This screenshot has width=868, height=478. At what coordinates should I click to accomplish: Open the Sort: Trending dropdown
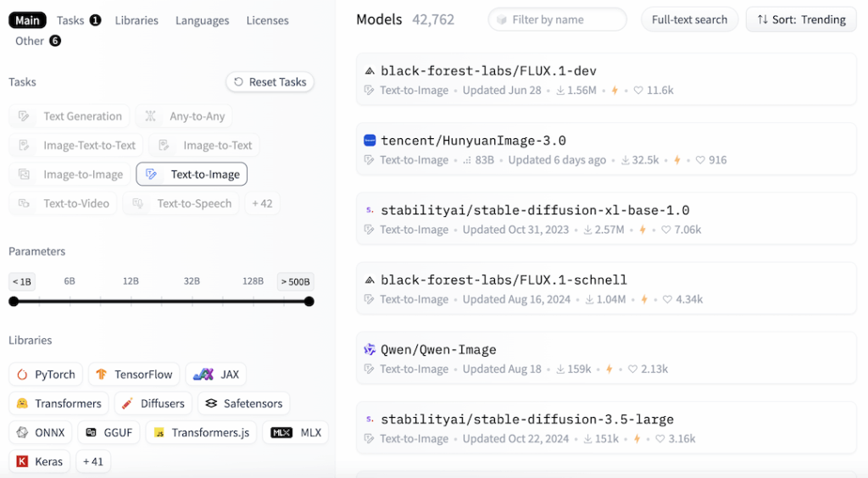pos(801,19)
